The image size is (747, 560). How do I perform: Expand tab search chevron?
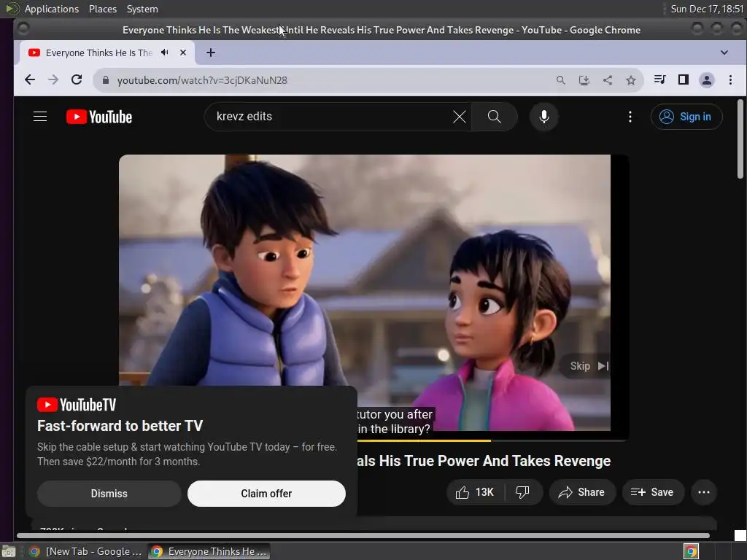724,52
